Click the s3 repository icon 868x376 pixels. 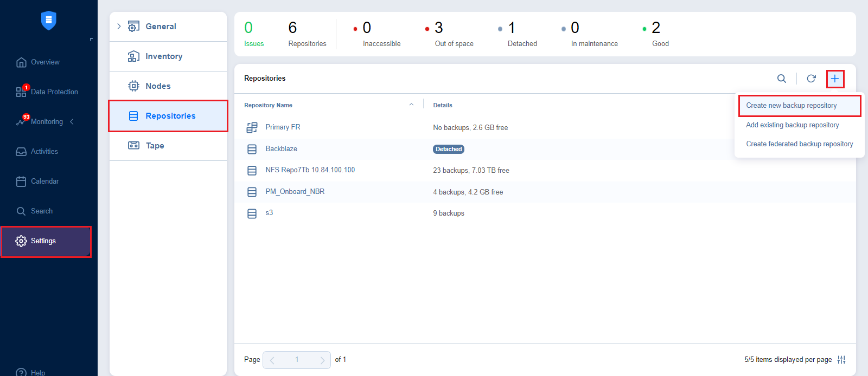click(252, 213)
